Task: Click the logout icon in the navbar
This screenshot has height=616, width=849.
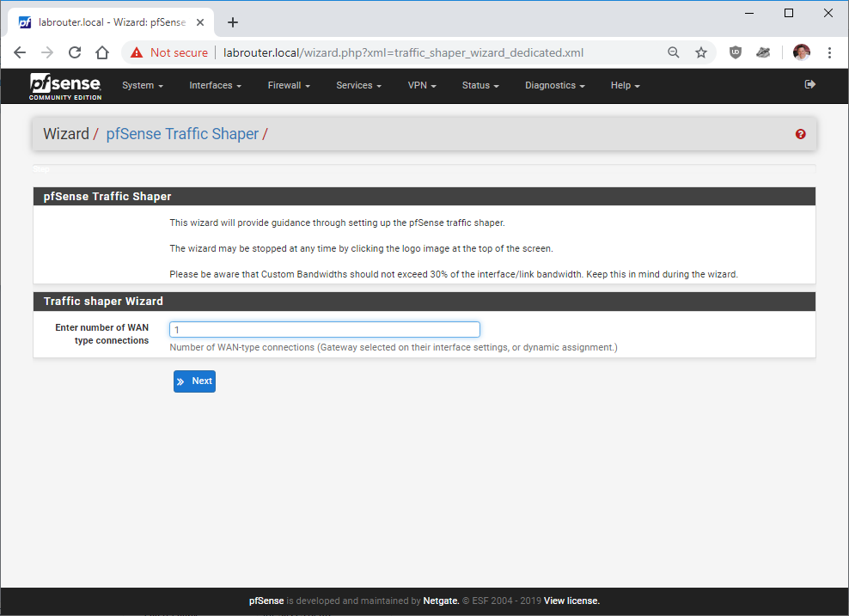Action: point(810,84)
